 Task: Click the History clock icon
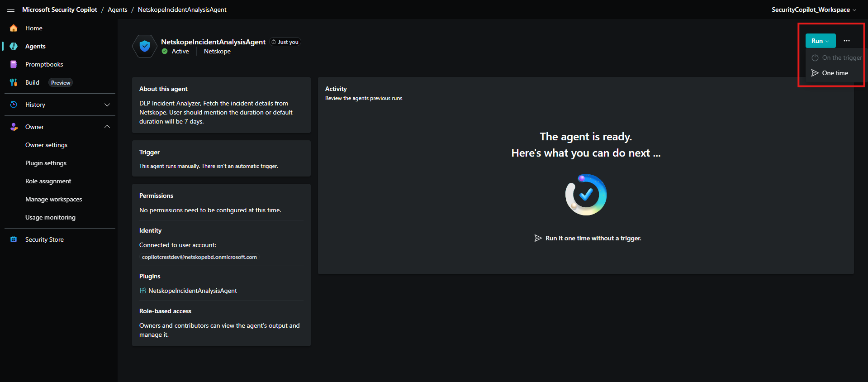14,105
